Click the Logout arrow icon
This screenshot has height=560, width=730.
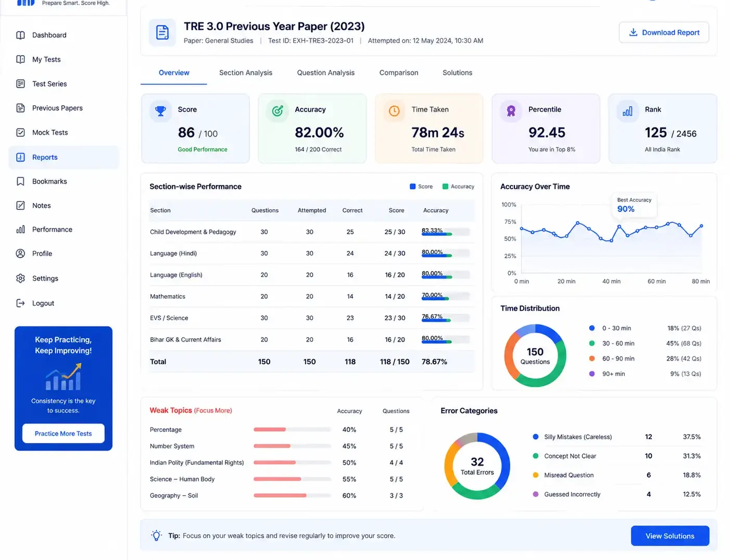20,303
